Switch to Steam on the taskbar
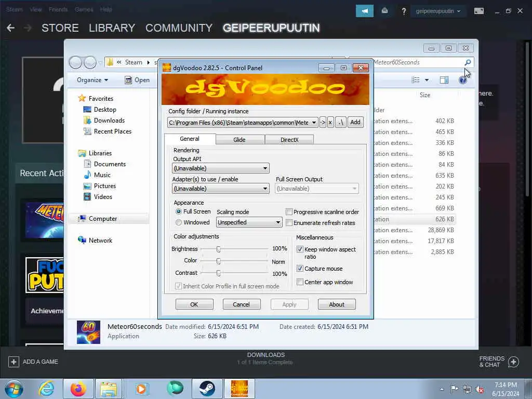532x399 pixels. point(207,389)
